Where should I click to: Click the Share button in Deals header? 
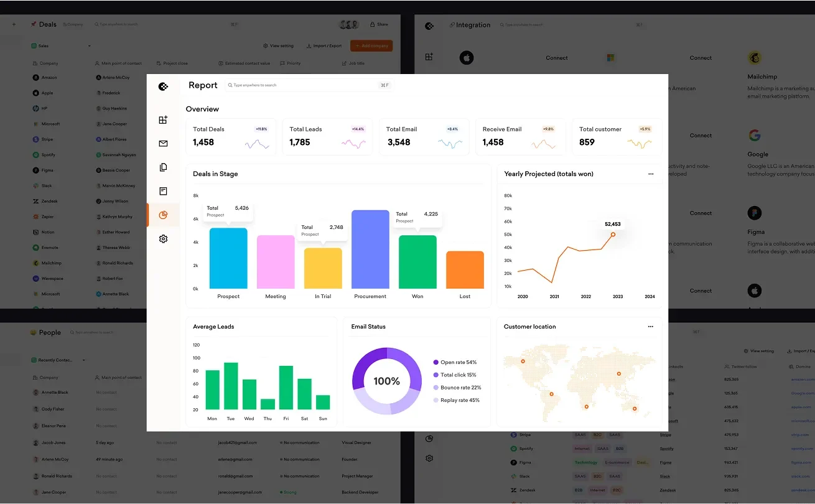click(x=379, y=24)
